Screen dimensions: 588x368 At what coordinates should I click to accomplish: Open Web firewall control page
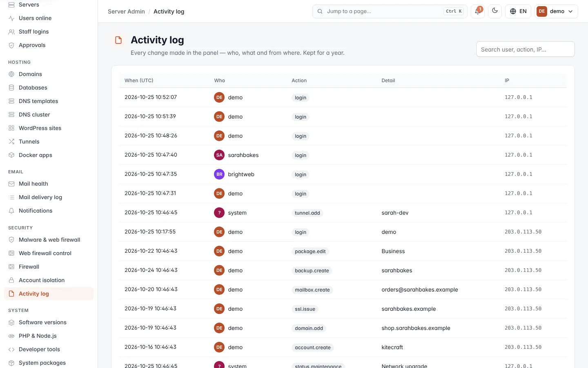point(49,254)
